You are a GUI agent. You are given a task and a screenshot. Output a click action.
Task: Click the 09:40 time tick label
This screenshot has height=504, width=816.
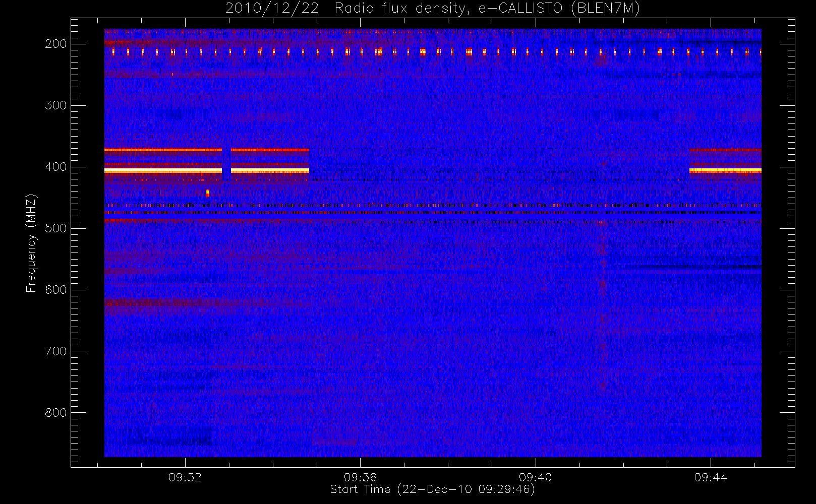coord(535,477)
